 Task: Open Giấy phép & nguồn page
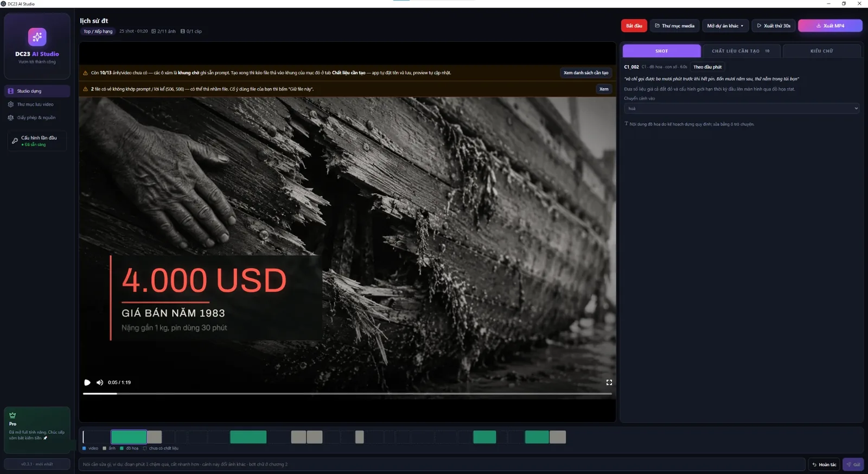[37, 117]
